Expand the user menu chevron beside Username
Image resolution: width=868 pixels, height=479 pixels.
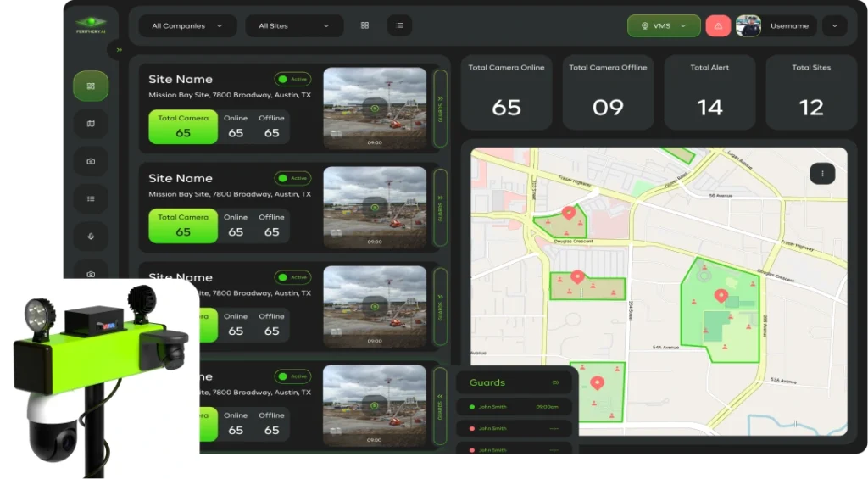834,25
